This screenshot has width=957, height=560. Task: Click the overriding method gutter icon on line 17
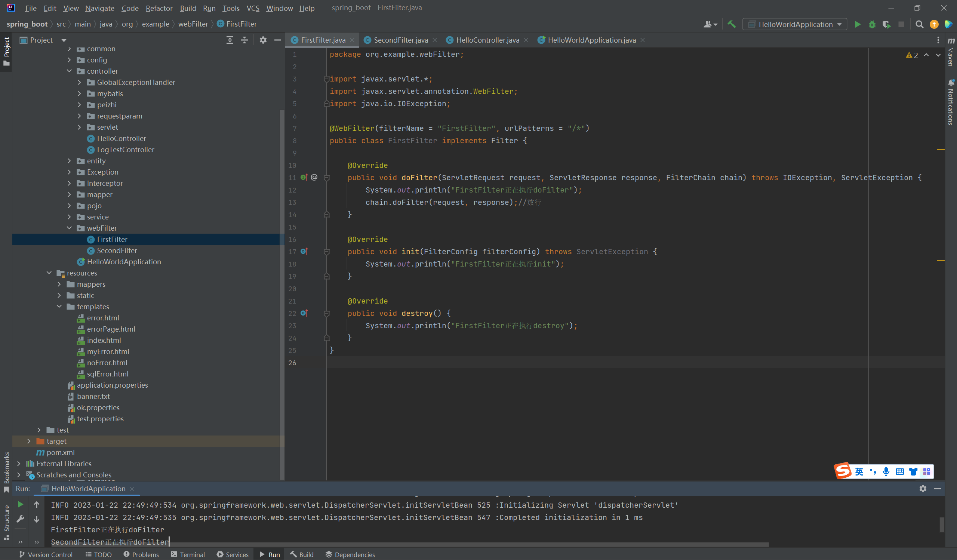click(304, 251)
